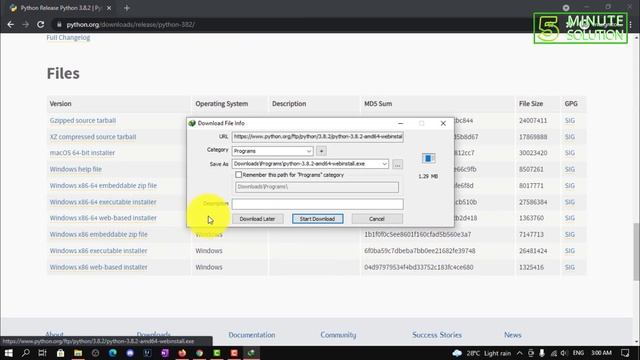
Task: Open macOS 64-bit installer link
Action: coord(82,153)
